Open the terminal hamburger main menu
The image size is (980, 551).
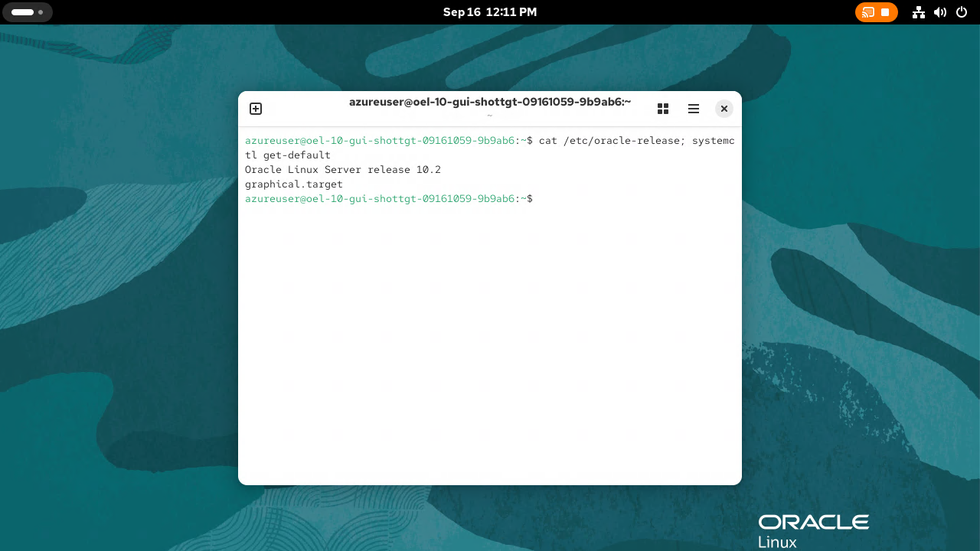click(694, 109)
